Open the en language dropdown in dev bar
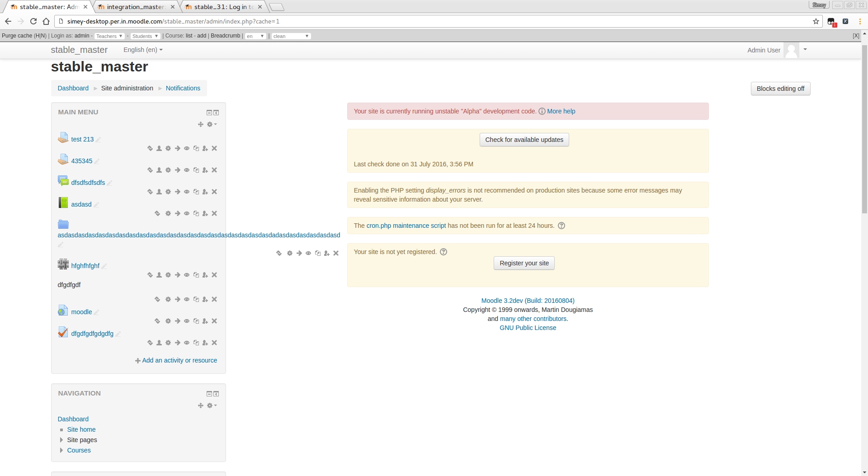Viewport: 868px width, 476px height. (x=255, y=36)
